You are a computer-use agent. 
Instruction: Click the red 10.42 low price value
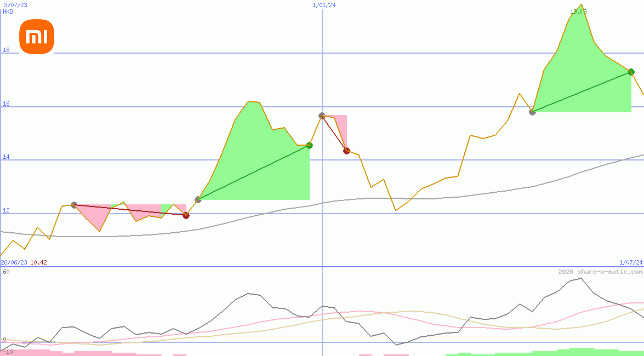click(x=38, y=262)
